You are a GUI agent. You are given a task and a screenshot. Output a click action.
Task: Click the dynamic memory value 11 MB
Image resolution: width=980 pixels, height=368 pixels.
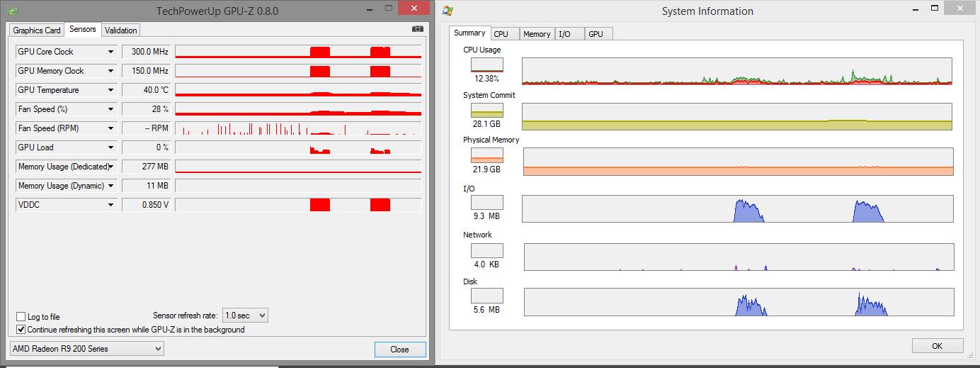click(147, 186)
